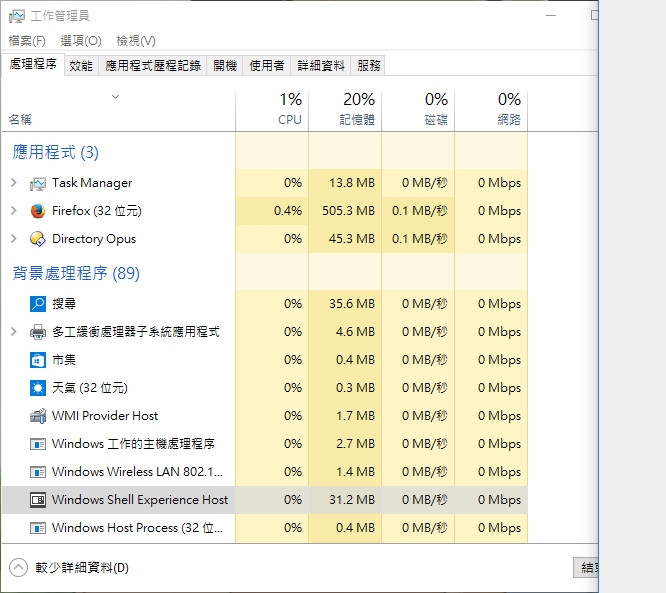The height and width of the screenshot is (593, 666).
Task: Switch to the 詳細資料 tab
Action: coord(321,65)
